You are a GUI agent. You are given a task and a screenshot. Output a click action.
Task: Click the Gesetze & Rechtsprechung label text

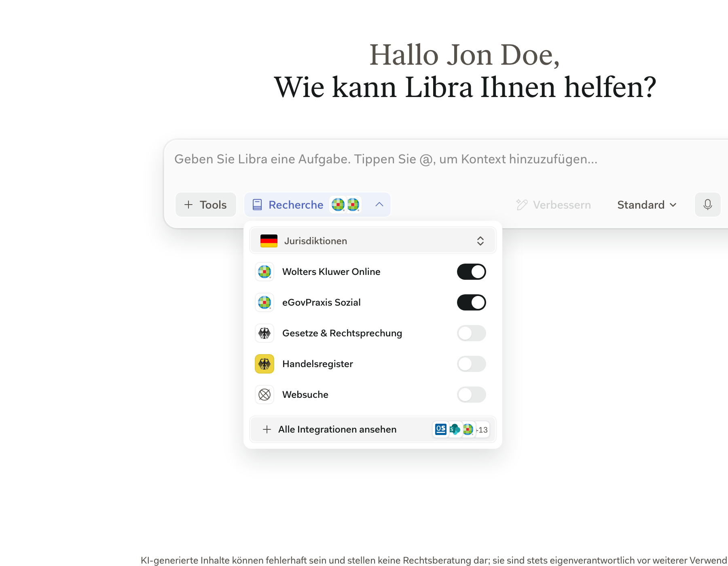coord(342,333)
